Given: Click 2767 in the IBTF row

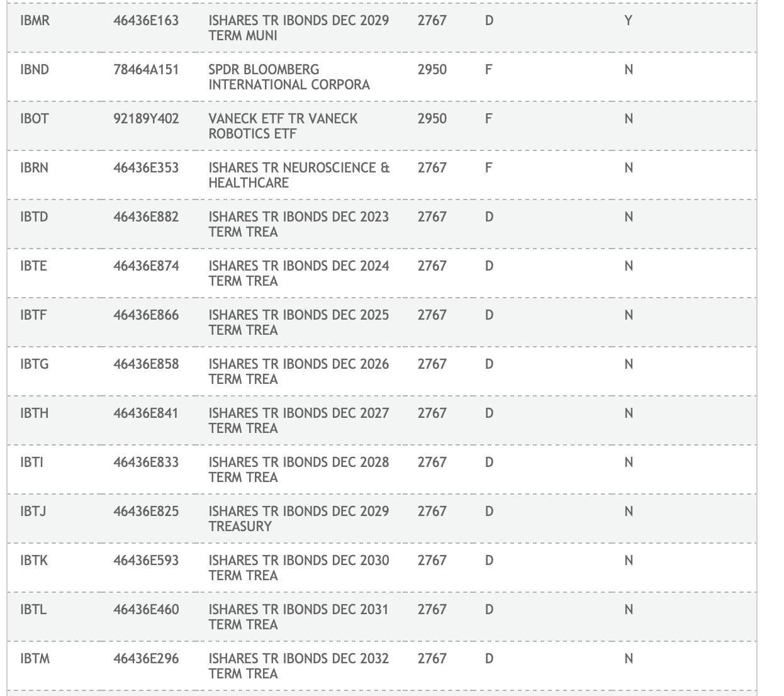Looking at the screenshot, I should click(x=432, y=315).
